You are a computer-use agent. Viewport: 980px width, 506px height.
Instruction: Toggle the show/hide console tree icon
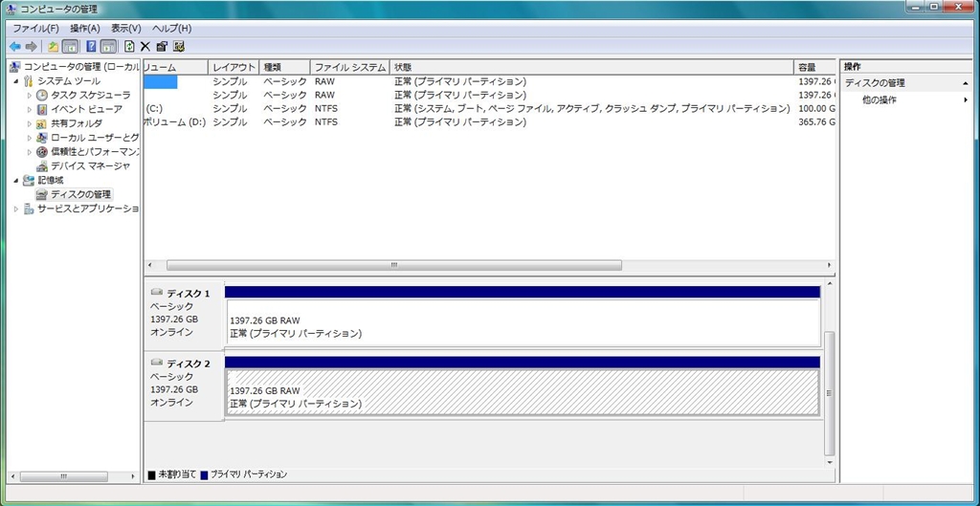click(x=70, y=46)
